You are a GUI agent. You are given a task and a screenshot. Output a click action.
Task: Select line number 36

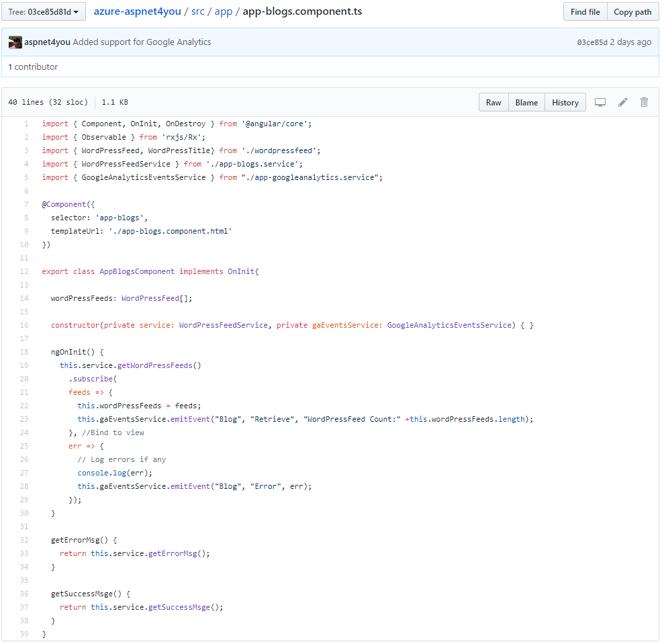tap(24, 594)
